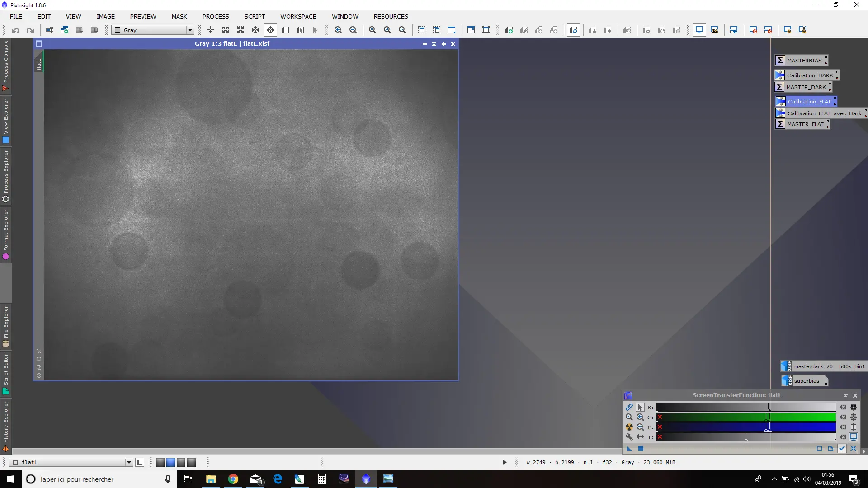Open the PROCESS menu
868x488 pixels.
coord(216,16)
